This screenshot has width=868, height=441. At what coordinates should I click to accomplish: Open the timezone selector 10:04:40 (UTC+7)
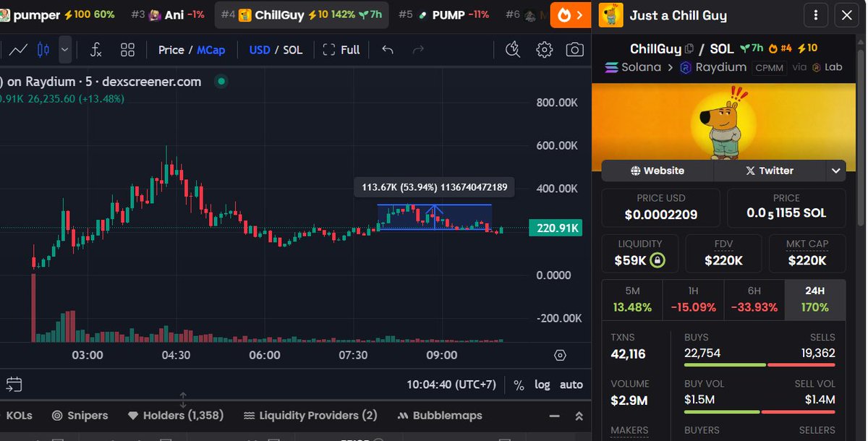point(451,385)
